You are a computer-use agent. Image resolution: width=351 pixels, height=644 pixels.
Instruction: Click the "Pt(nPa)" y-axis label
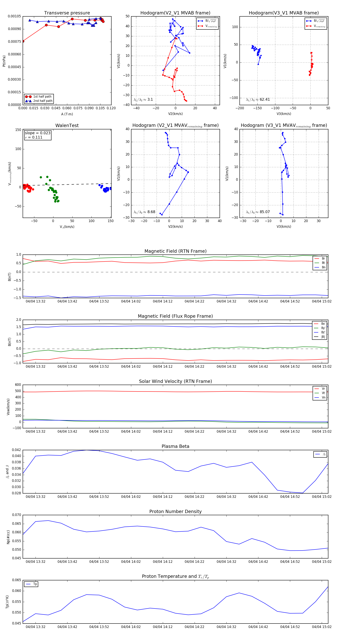[x=4, y=61]
